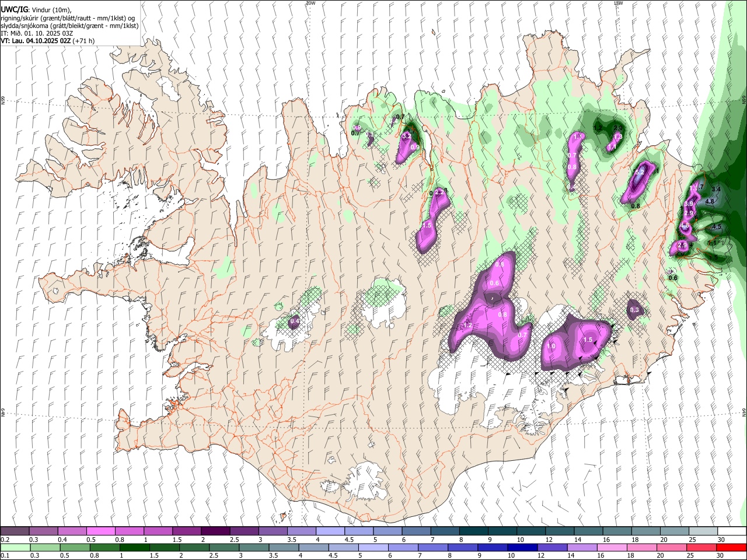The image size is (747, 560).
Task: Pick the lower legend swatch starting at 0.5
Action: 75,547
